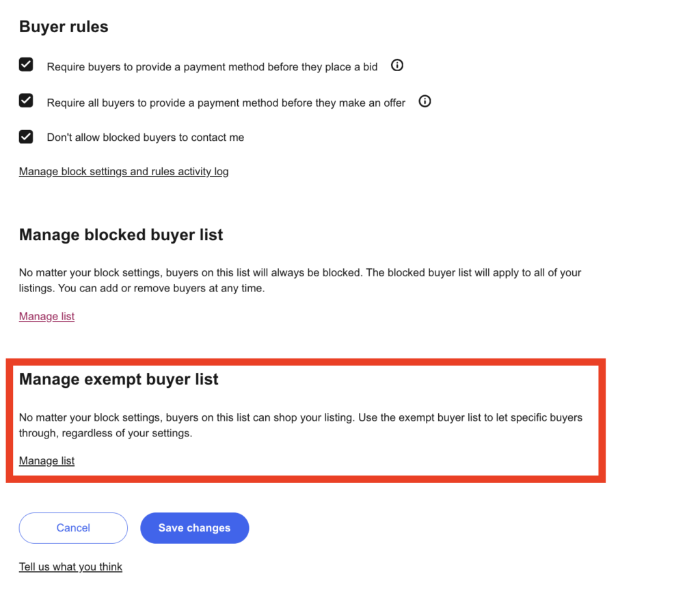Viewport: 700px width, 602px height.
Task: Open info icon for payment before offer rule
Action: pos(425,101)
